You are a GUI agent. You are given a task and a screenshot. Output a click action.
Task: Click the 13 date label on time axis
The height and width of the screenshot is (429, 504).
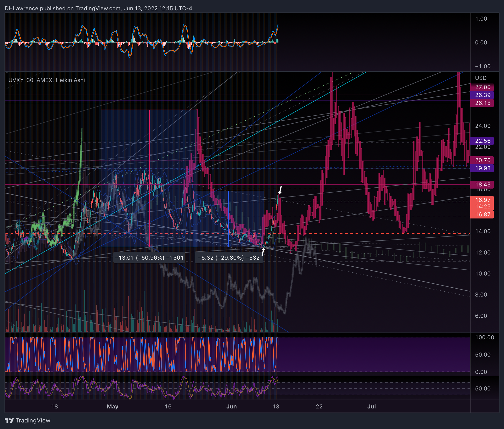click(276, 407)
